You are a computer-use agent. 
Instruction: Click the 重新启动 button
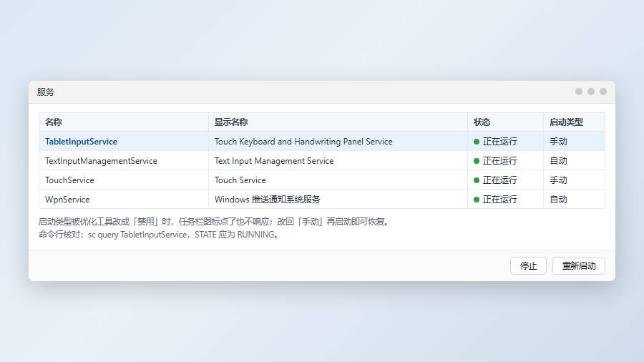tap(579, 266)
